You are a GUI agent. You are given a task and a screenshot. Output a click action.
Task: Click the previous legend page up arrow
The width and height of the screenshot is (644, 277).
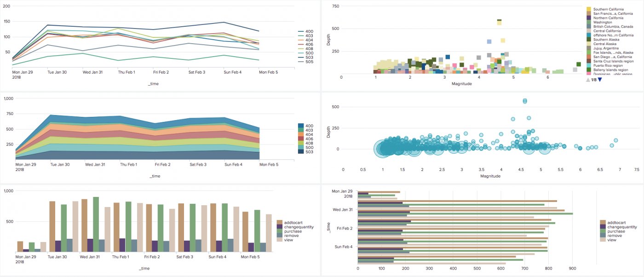(x=588, y=80)
